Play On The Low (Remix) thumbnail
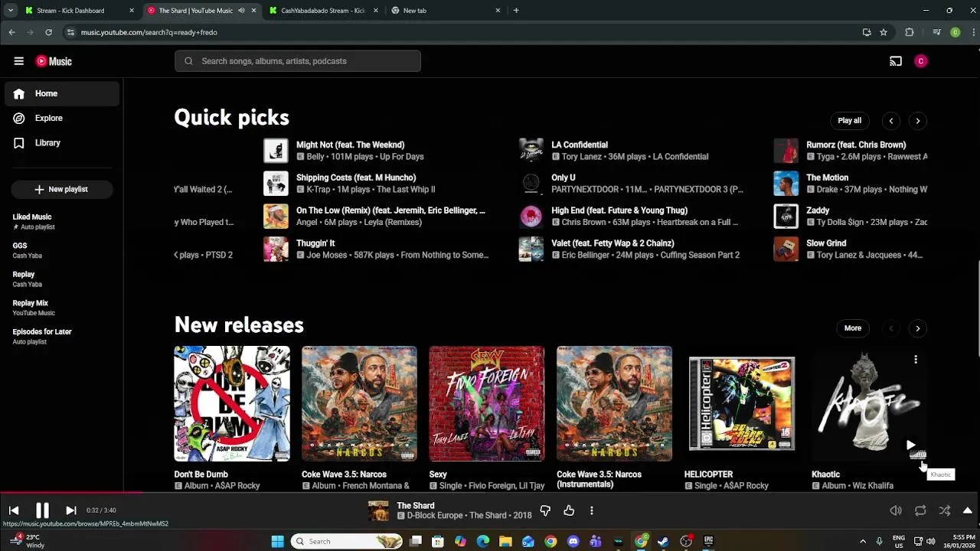980x551 pixels. click(x=276, y=217)
